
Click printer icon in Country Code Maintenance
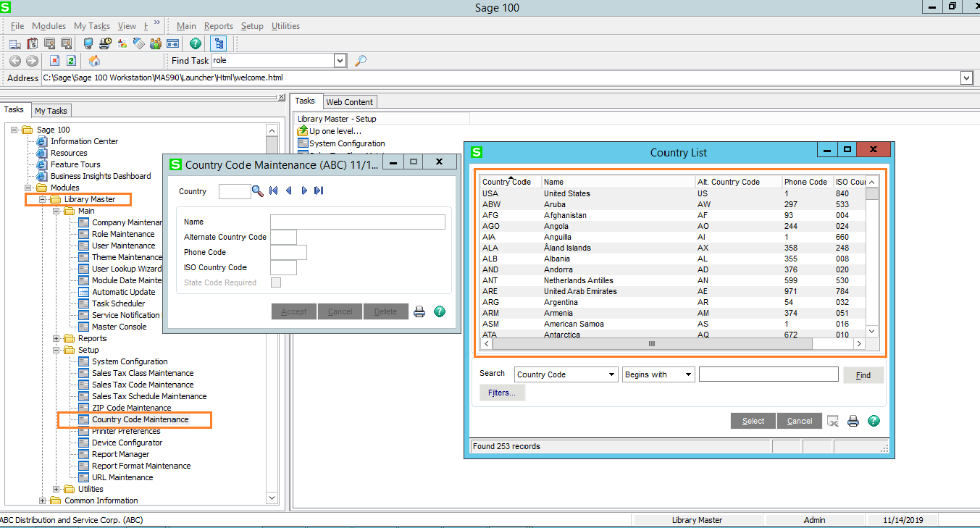pos(419,311)
